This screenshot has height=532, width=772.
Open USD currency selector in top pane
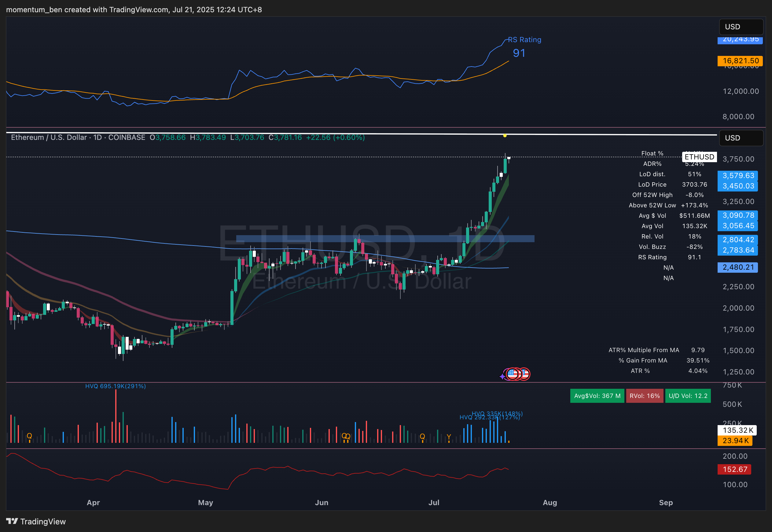tap(741, 27)
